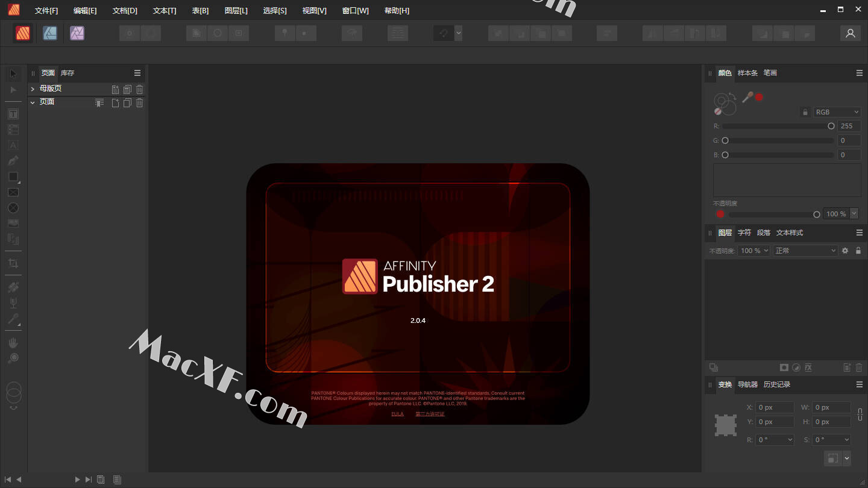This screenshot has width=868, height=488.
Task: Click the mask layer icon in layers panel
Action: pos(784,368)
